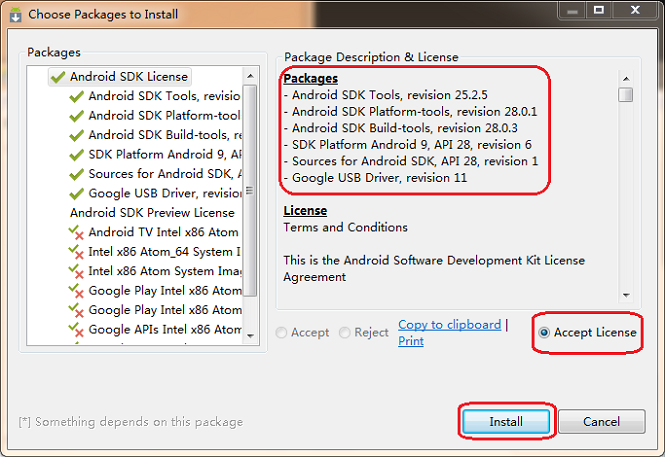This screenshot has width=665, height=457.
Task: Click check/cross icon beside Intel x86 Atom_64
Action: click(x=76, y=252)
